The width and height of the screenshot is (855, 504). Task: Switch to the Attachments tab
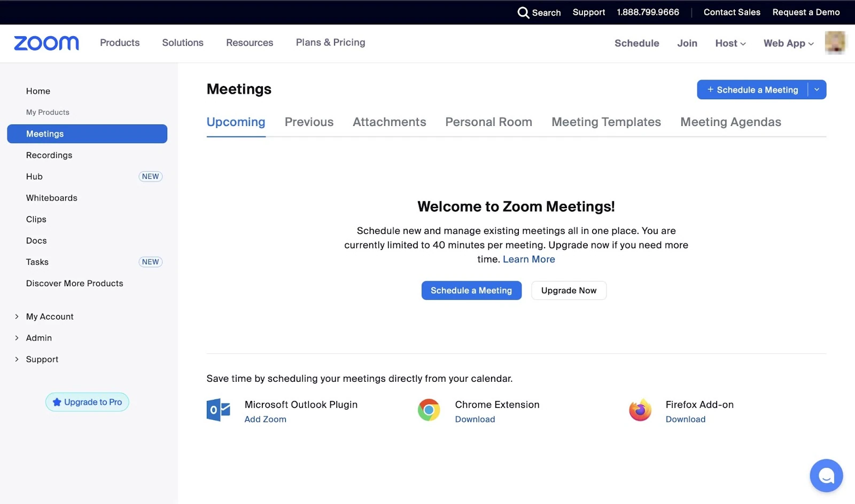pos(390,122)
